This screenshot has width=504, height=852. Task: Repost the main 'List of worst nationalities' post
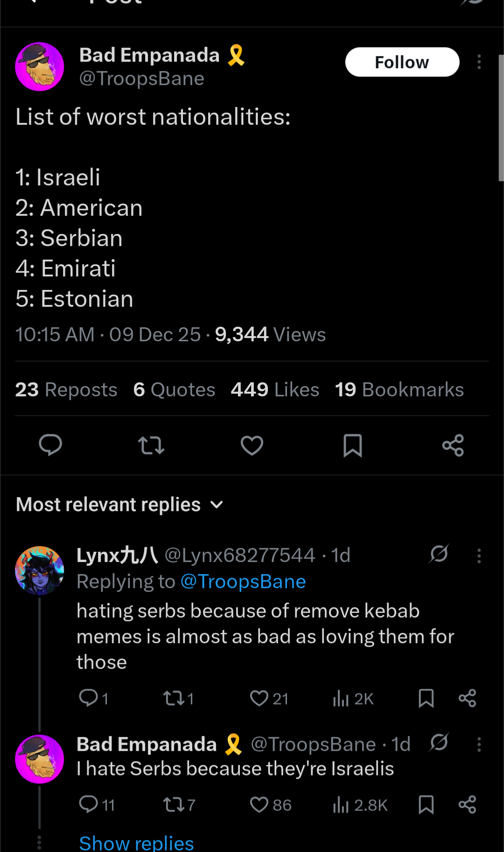click(x=151, y=445)
